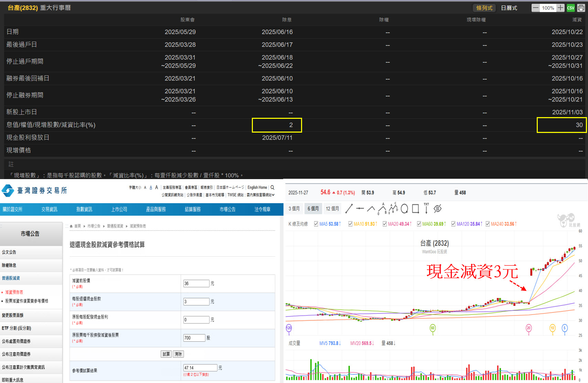Increase zoom with the plus button
This screenshot has width=588, height=383.
560,8
